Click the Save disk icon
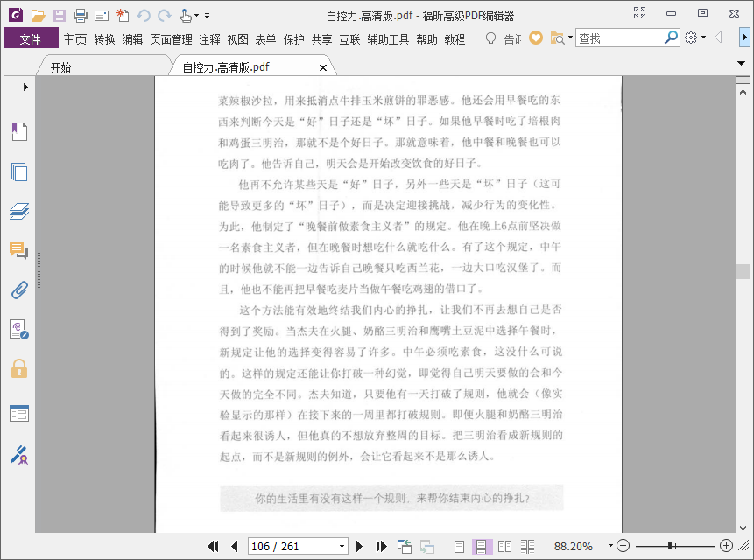Screen dimensions: 754x560 pos(60,16)
